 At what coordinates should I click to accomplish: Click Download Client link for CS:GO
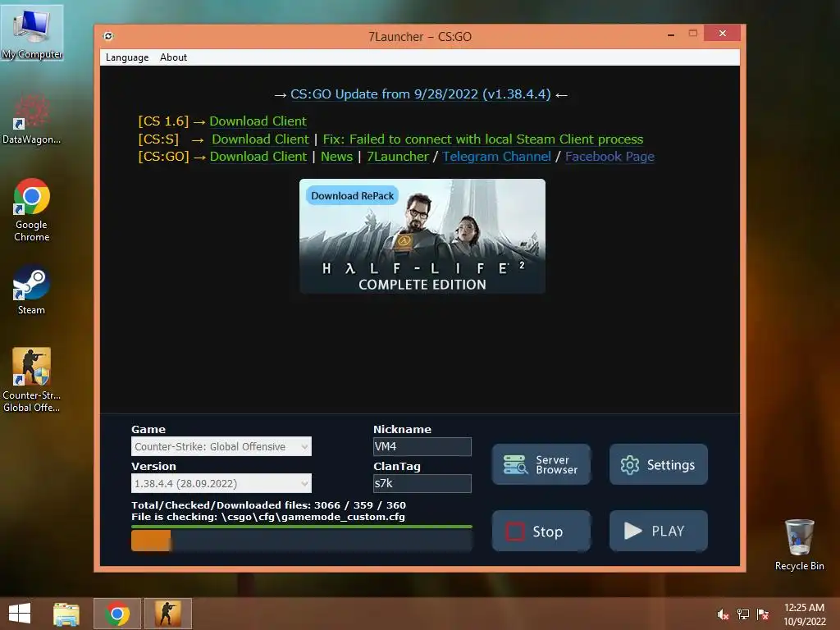pyautogui.click(x=258, y=157)
